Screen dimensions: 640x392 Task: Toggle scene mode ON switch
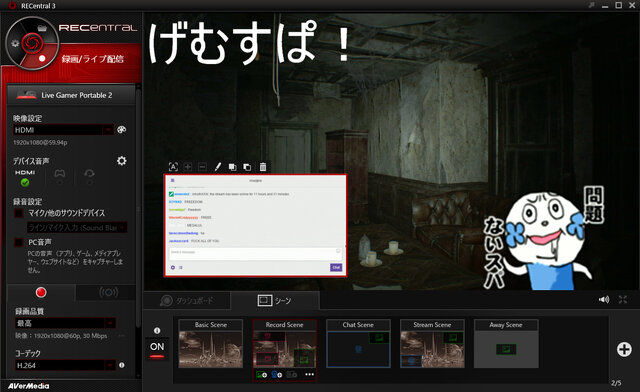157,349
